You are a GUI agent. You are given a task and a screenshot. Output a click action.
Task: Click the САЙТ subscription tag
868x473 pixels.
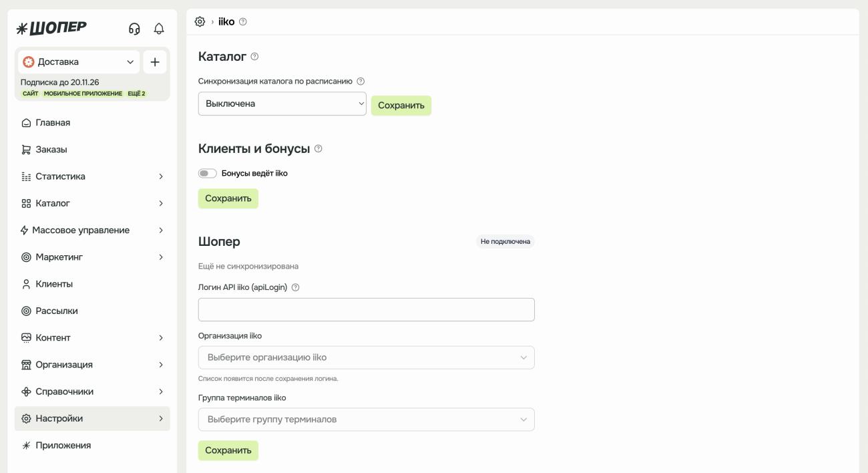pos(31,94)
